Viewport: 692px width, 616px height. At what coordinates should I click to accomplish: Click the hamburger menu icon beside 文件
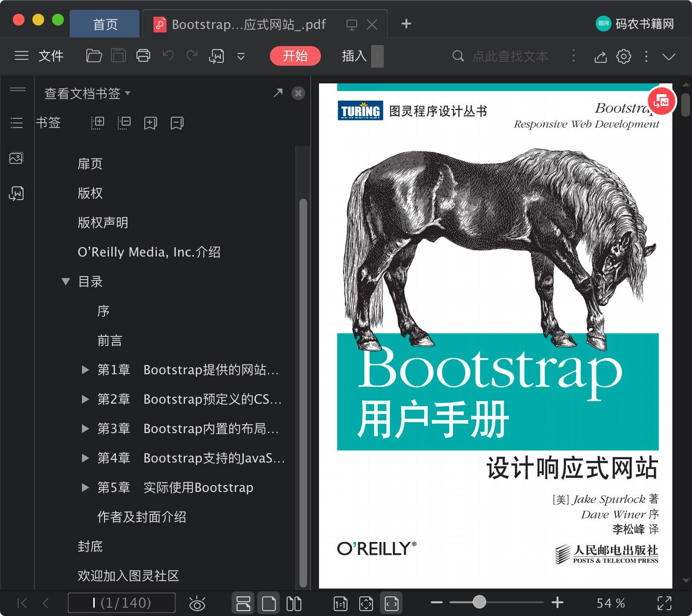(22, 56)
